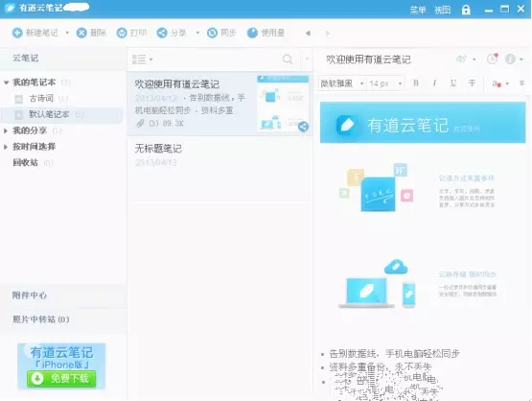Open the search options dropdown arrow
The height and width of the screenshot is (401, 532).
coord(307,59)
